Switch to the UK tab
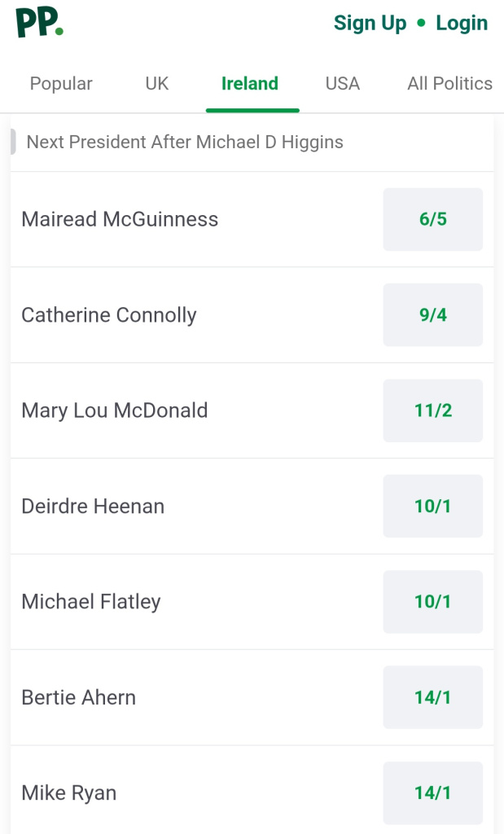The height and width of the screenshot is (834, 504). 157,84
